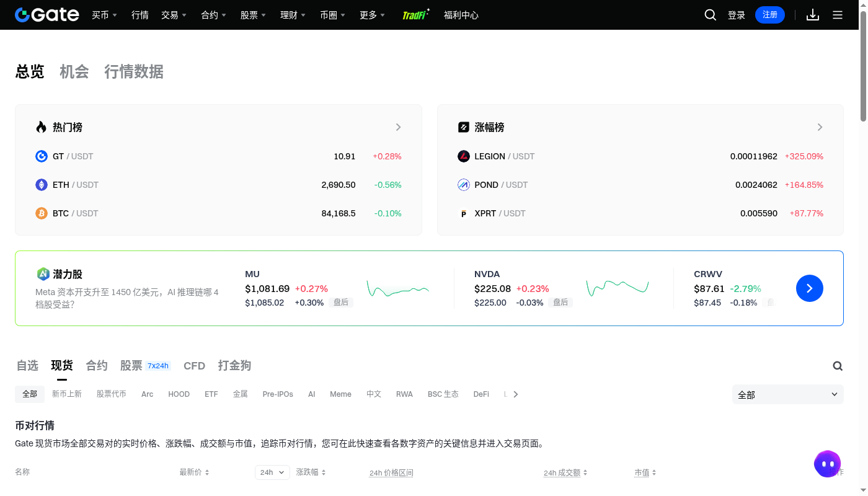Select the BSC 生态 category chip

click(x=443, y=394)
